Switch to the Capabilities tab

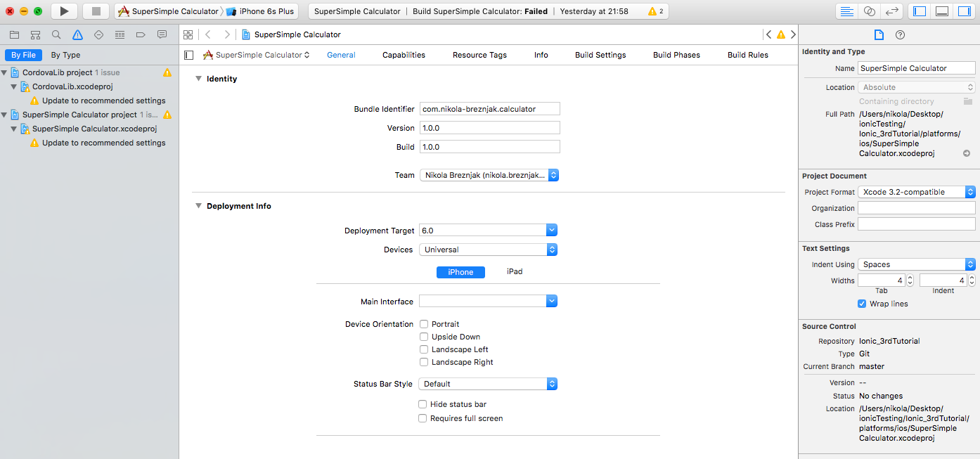404,55
